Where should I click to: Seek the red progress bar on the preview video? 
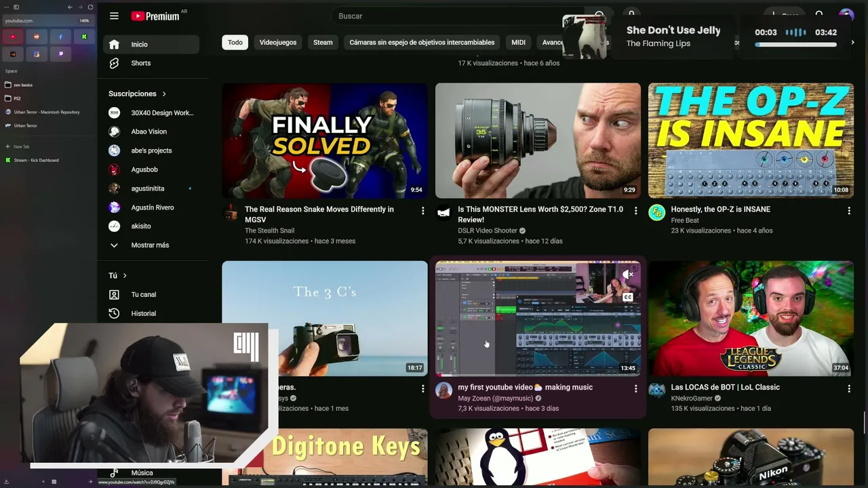click(x=538, y=375)
